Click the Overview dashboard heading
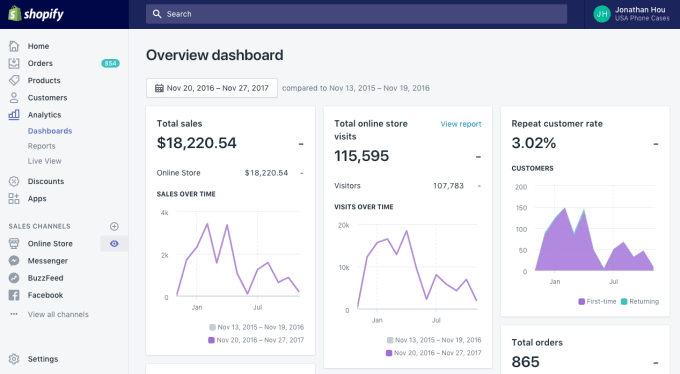Image resolution: width=680 pixels, height=374 pixels. [215, 55]
